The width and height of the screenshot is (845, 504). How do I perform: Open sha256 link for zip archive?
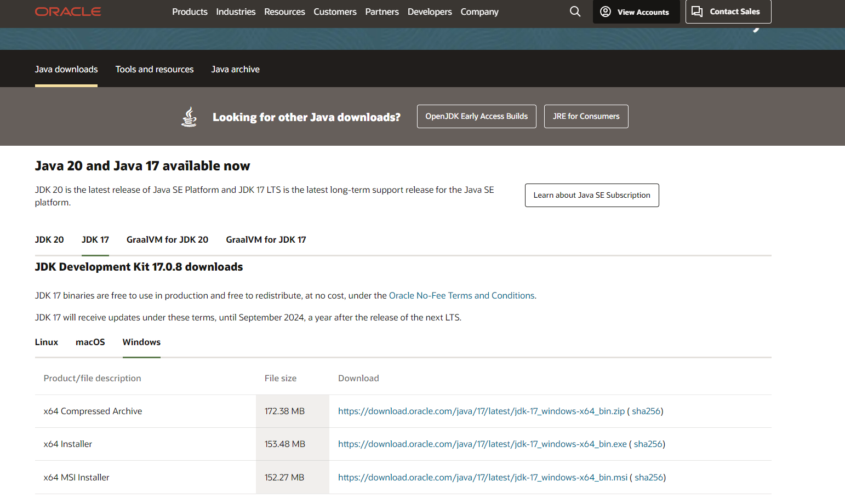646,411
